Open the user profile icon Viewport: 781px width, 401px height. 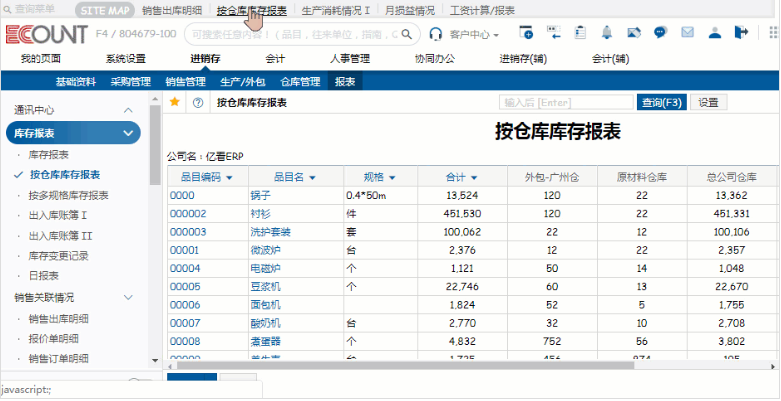715,32
